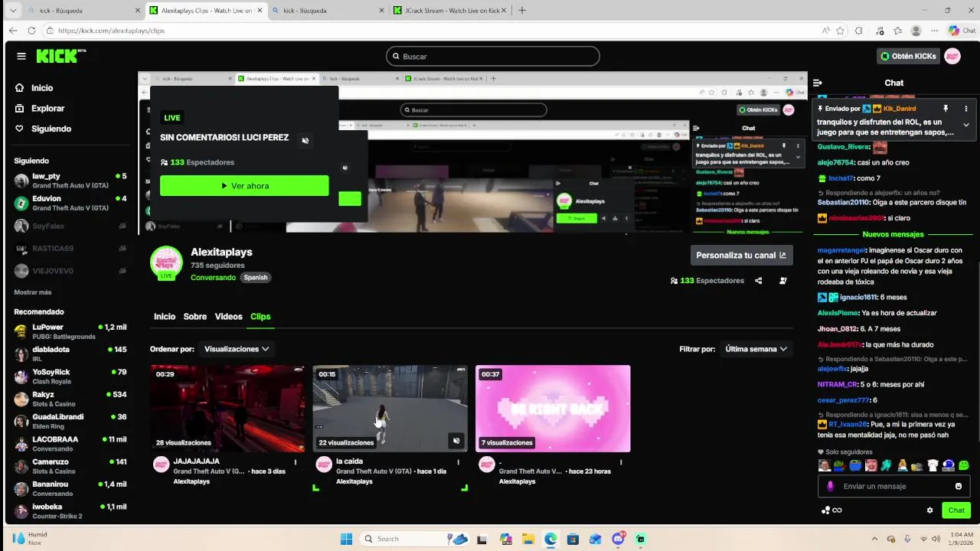The width and height of the screenshot is (980, 551).
Task: Click the moderators icon beside share
Action: [783, 281]
